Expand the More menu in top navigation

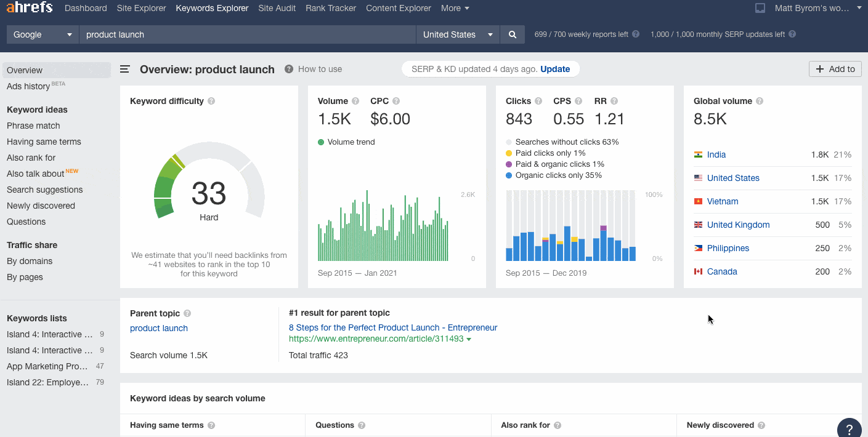[455, 8]
